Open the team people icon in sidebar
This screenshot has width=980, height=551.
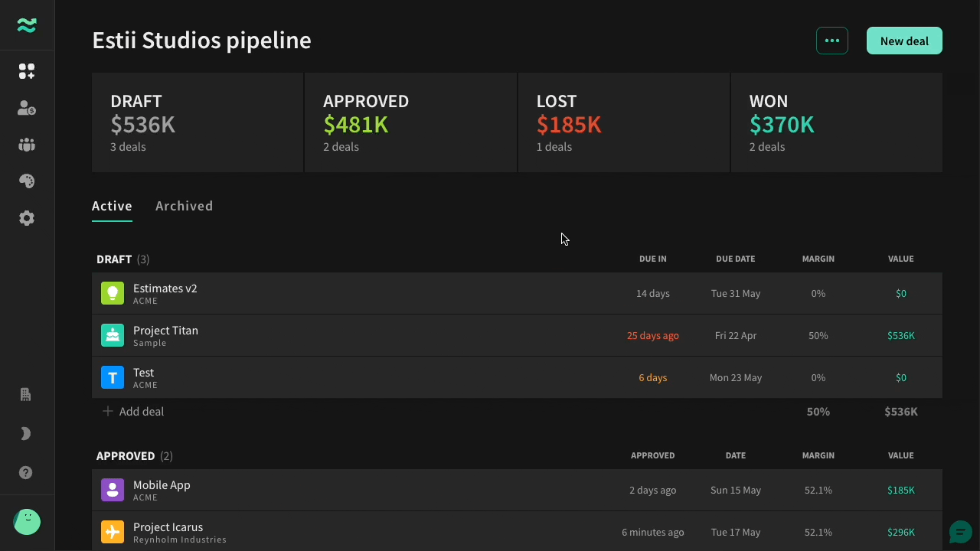click(x=27, y=145)
